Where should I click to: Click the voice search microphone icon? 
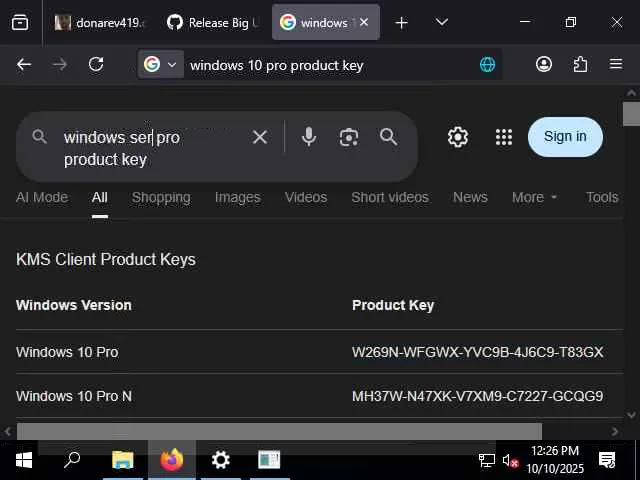coord(309,137)
